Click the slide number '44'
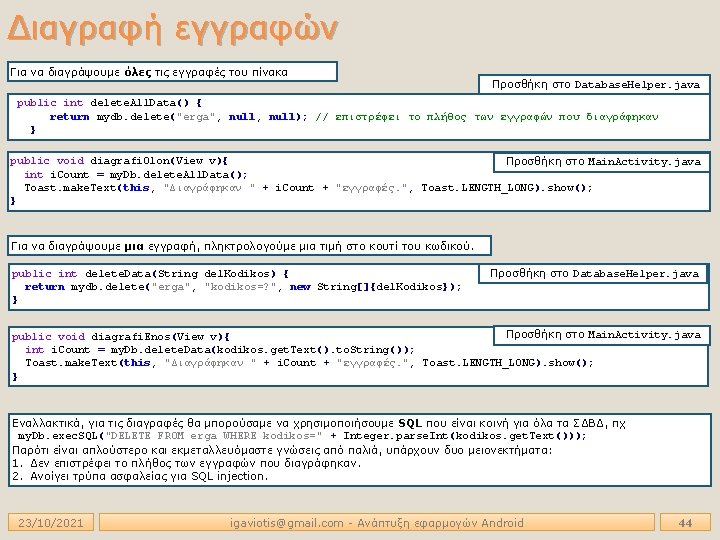720x540 pixels. pyautogui.click(x=685, y=523)
